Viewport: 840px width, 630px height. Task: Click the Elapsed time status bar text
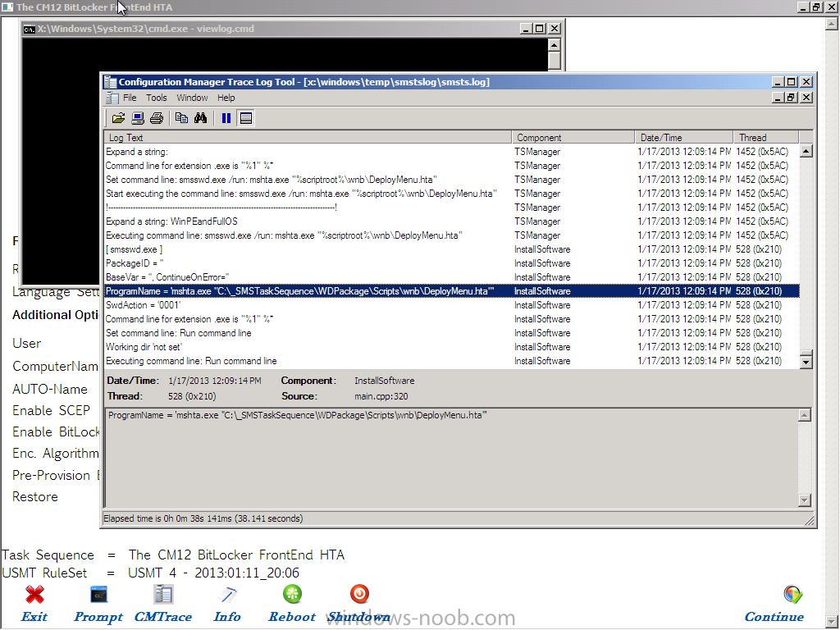[x=203, y=518]
